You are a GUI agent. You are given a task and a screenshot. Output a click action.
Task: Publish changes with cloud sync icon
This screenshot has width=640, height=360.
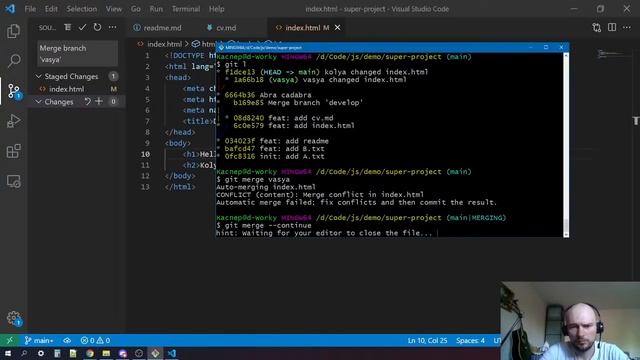click(x=67, y=340)
